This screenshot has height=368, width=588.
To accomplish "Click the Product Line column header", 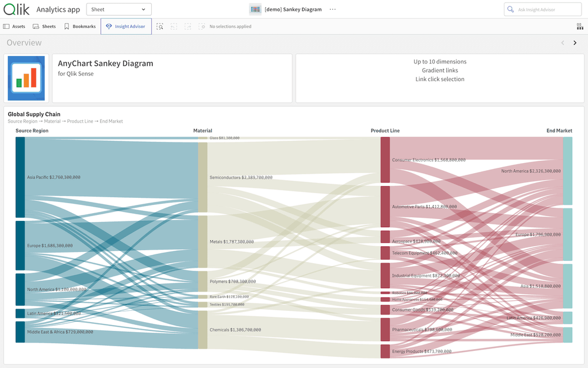I will pos(385,131).
